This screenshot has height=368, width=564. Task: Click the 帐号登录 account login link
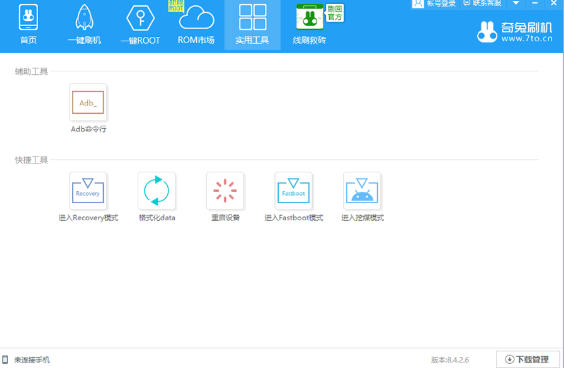coord(433,4)
